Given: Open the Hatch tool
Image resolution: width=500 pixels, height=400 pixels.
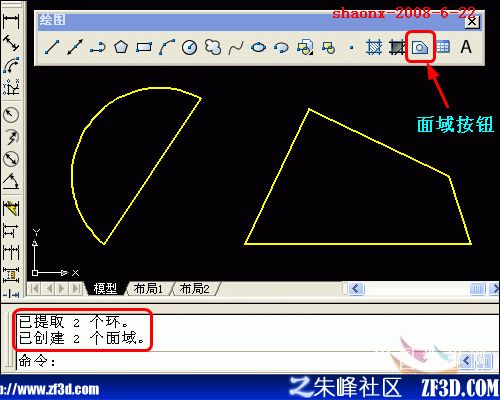Looking at the screenshot, I should (x=374, y=47).
